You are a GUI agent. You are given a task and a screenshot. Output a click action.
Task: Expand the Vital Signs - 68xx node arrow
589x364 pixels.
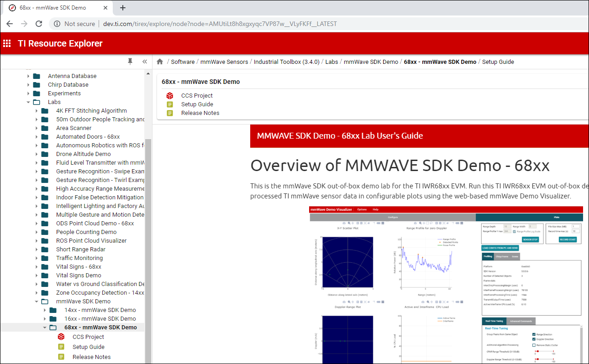(x=37, y=267)
